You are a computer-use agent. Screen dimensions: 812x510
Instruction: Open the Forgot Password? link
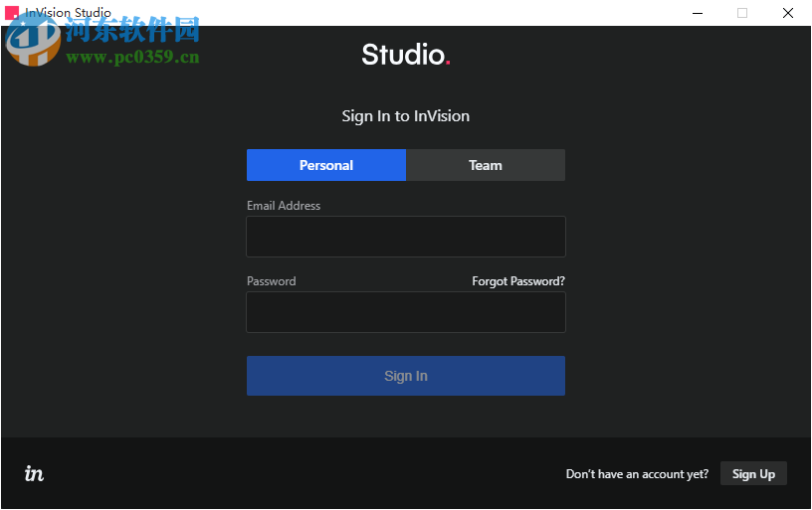[518, 281]
